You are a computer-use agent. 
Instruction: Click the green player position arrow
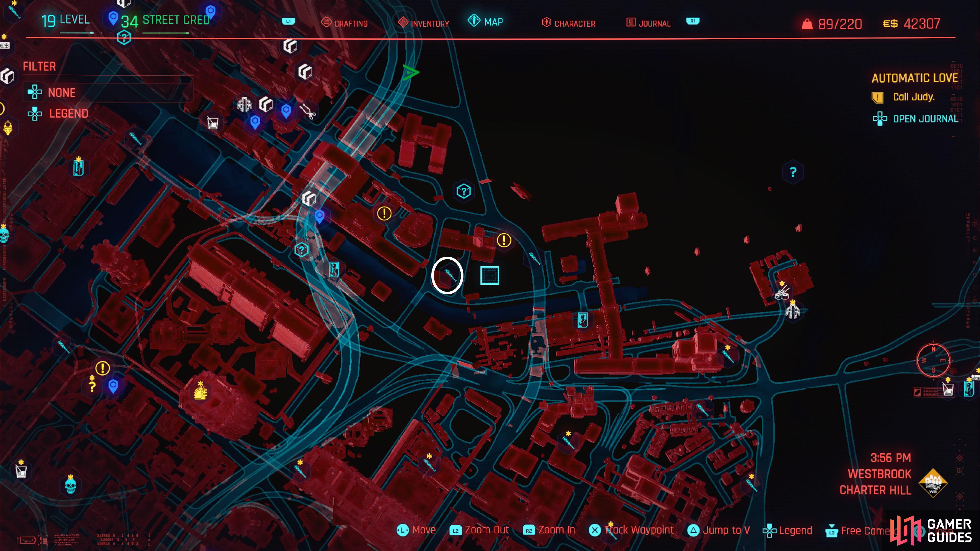point(410,72)
